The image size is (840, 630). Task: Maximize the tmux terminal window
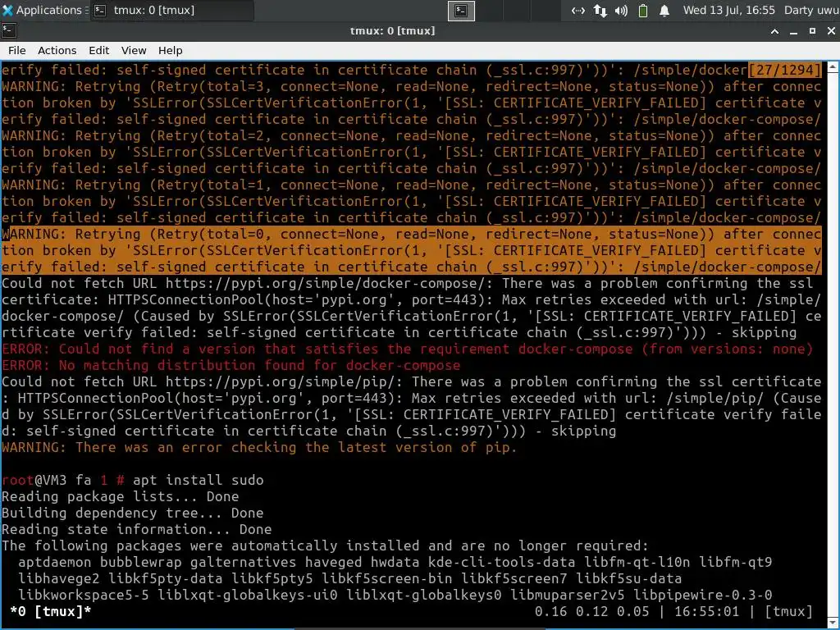pos(812,31)
